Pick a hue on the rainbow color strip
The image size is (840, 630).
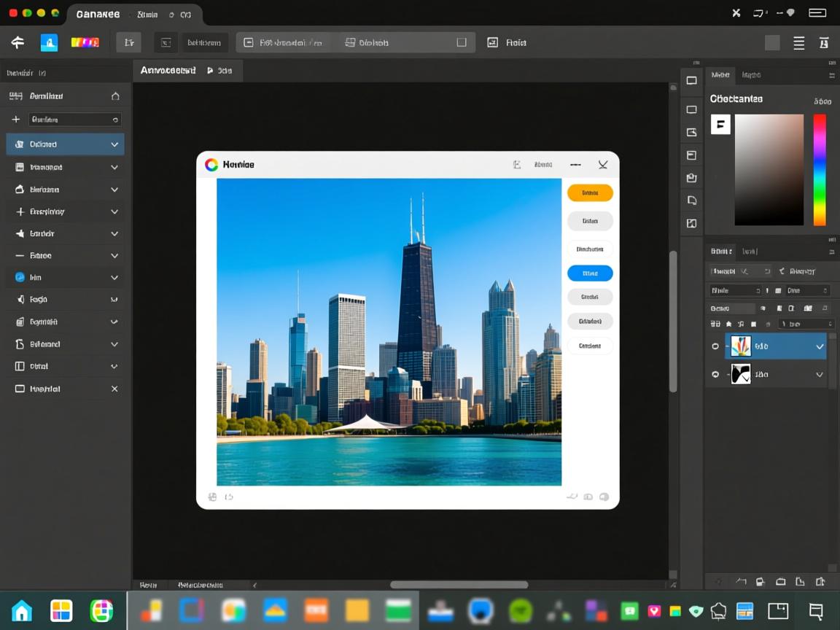coord(820,169)
